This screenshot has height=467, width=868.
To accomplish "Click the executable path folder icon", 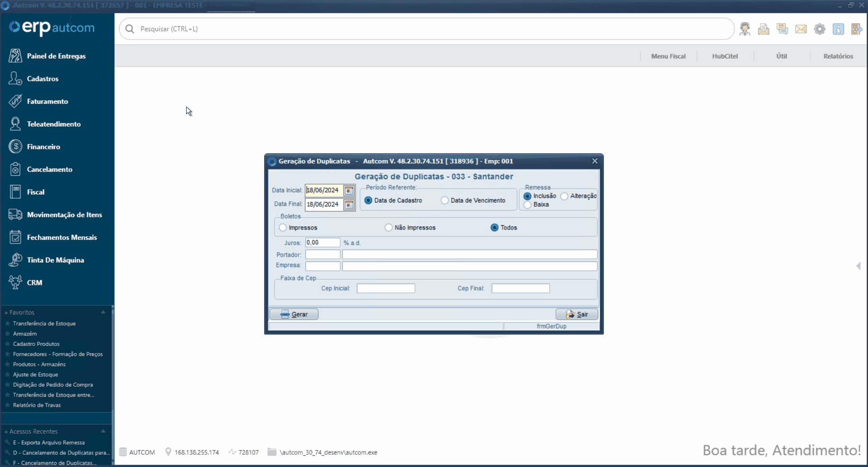I will (x=272, y=452).
